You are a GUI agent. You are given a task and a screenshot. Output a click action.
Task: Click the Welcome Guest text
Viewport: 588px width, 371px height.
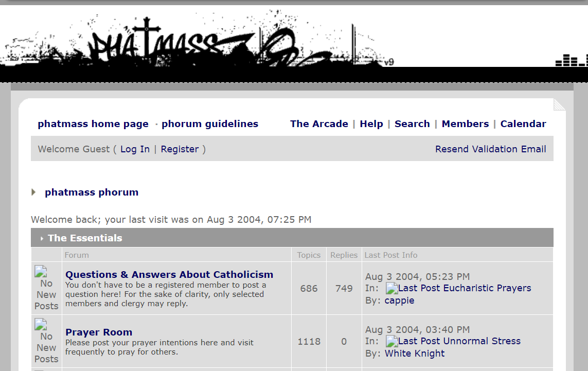tap(74, 149)
